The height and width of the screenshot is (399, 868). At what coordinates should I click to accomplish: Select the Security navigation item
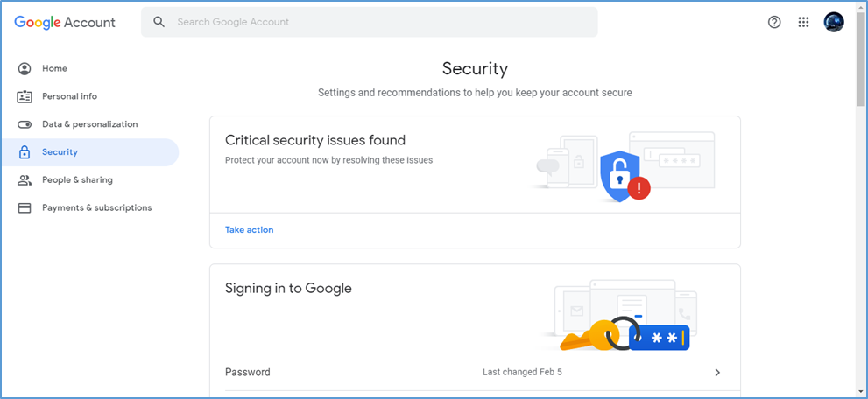coord(60,152)
